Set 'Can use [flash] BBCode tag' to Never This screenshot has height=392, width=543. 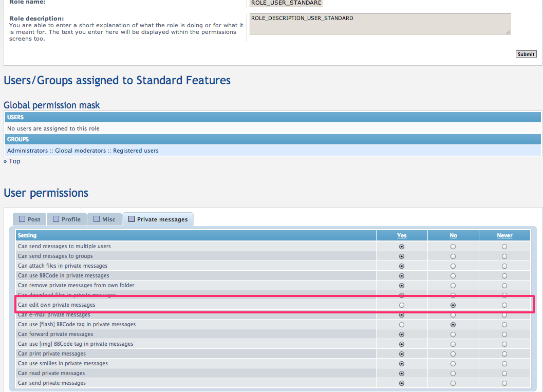(504, 325)
